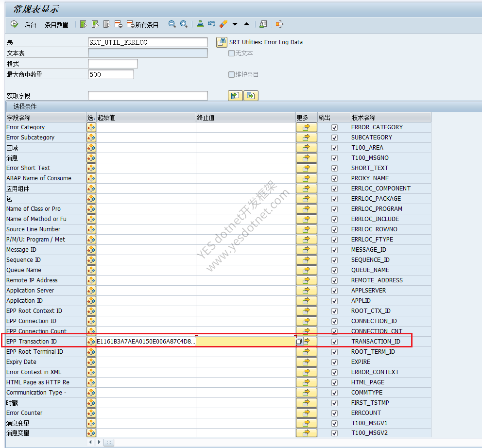482x448 pixels.
Task: Open multiple selection button for Error Short Text
Action: coord(307,168)
